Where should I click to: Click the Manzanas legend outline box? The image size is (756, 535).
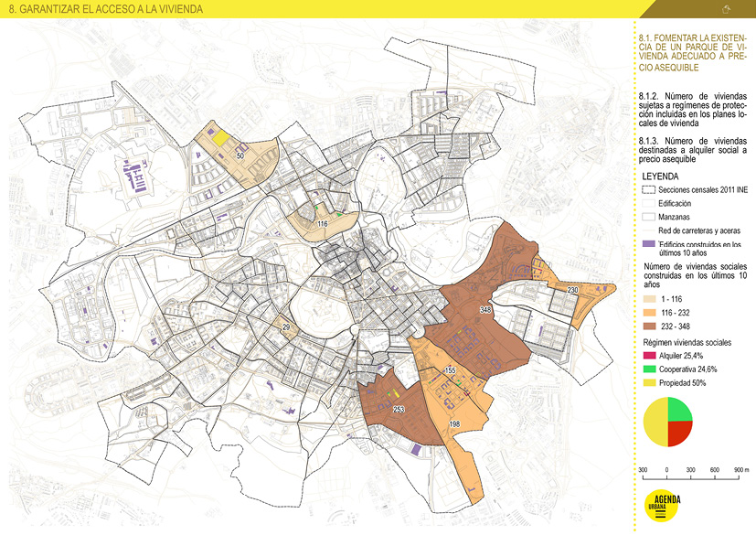coord(650,217)
